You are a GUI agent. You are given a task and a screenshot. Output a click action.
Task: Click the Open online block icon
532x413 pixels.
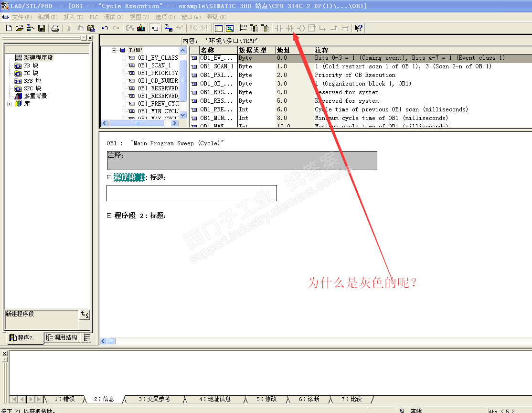[x=31, y=28]
